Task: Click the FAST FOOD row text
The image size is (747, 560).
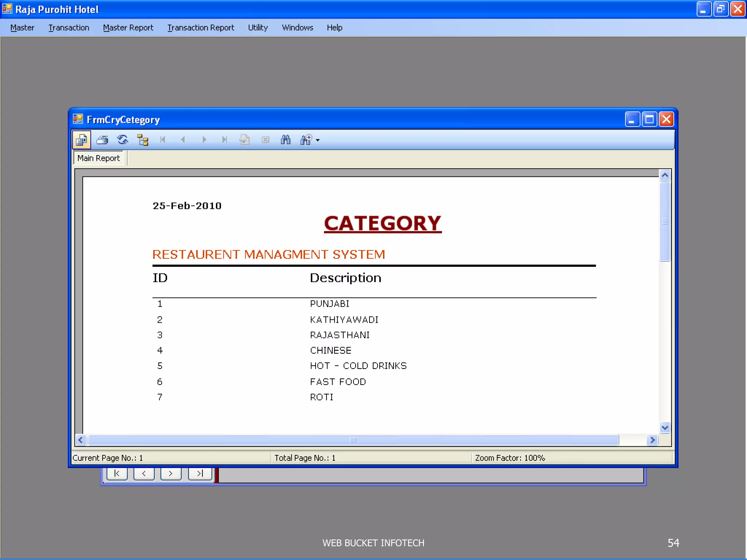Action: (x=338, y=382)
